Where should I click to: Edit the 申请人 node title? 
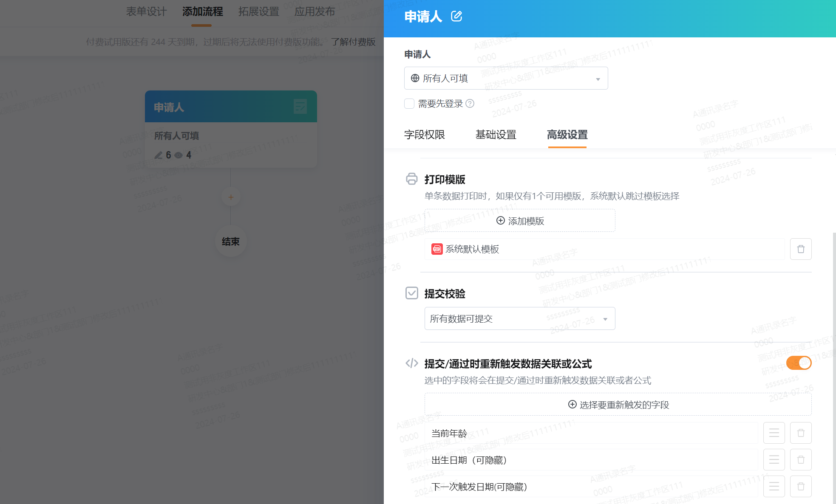(456, 17)
